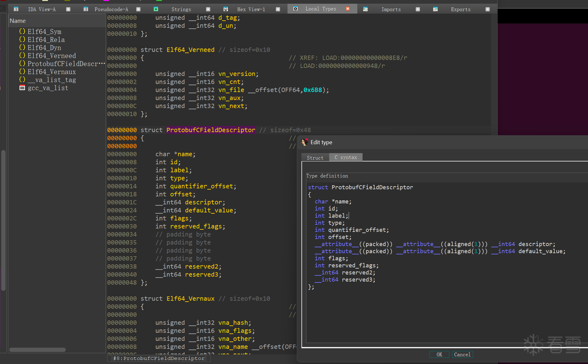This screenshot has width=588, height=364.
Task: Click the Exports tab icon
Action: [x=435, y=9]
